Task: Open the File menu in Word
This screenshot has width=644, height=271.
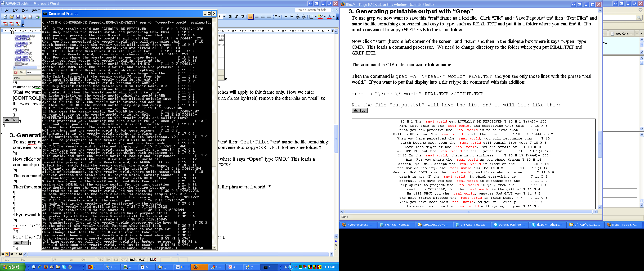Action: click(x=7, y=10)
